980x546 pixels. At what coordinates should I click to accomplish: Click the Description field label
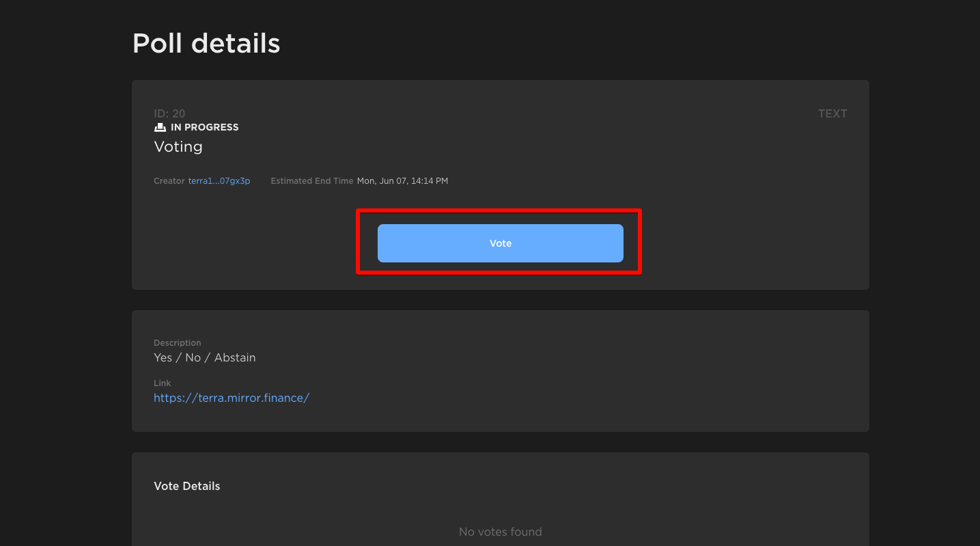coord(177,343)
